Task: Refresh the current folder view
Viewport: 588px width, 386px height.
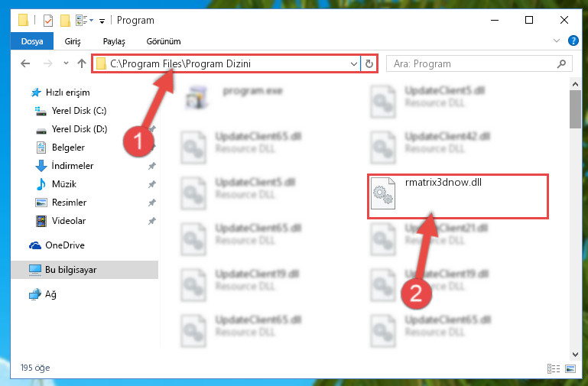Action: coord(369,63)
